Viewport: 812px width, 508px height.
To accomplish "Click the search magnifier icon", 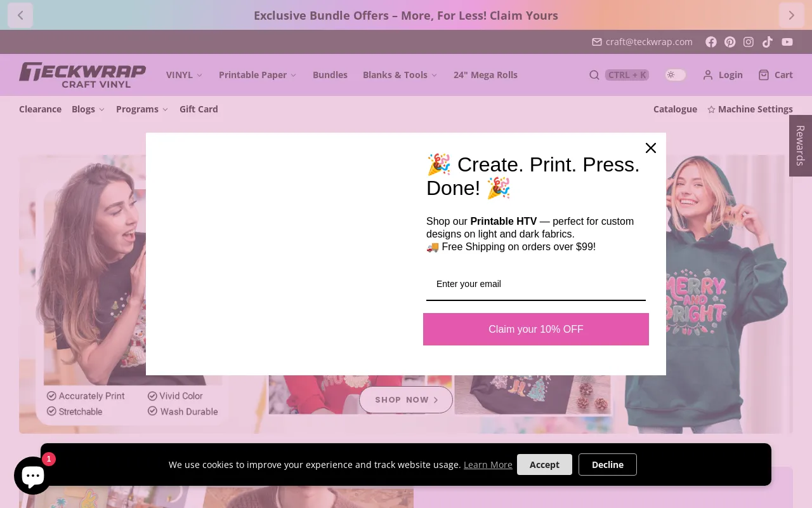I will click(594, 75).
